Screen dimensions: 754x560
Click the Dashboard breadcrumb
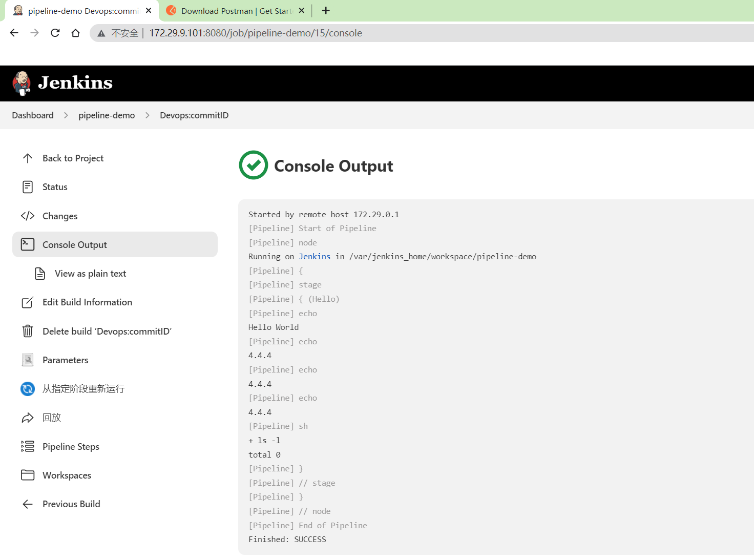[x=33, y=115]
